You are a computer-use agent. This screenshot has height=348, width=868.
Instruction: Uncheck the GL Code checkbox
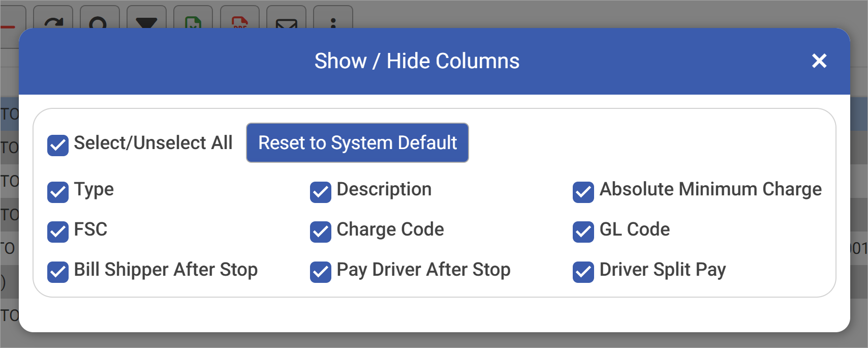[x=583, y=232]
